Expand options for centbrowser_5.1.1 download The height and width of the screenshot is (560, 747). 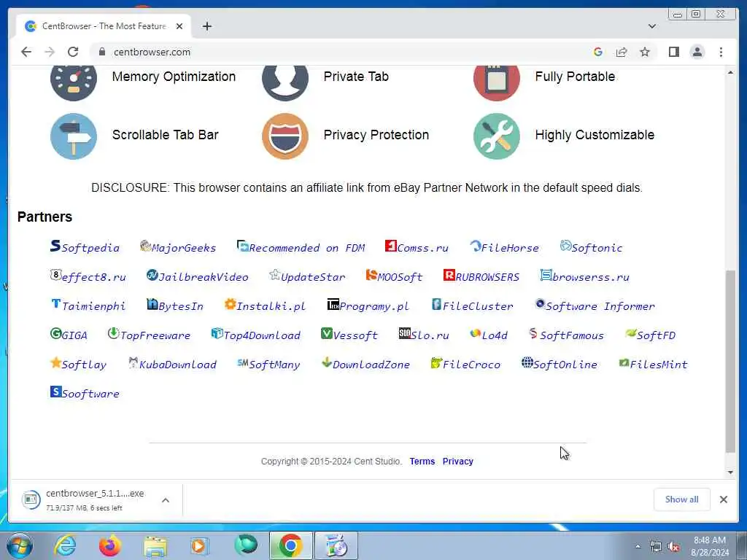(166, 500)
